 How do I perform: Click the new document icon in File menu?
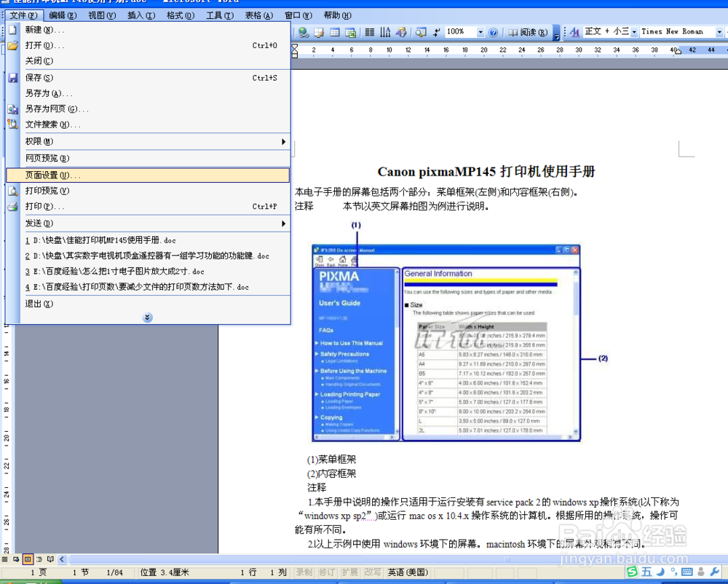click(x=12, y=30)
